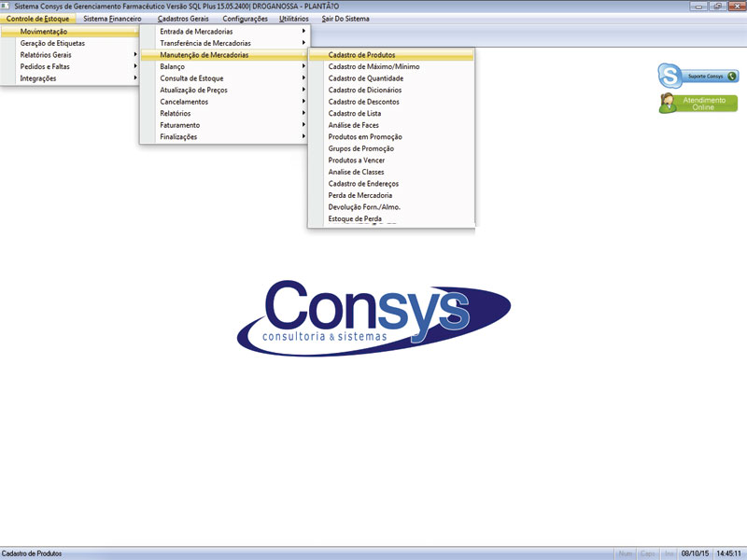Select Cadastro de Lista
The image size is (747, 560).
click(x=391, y=113)
